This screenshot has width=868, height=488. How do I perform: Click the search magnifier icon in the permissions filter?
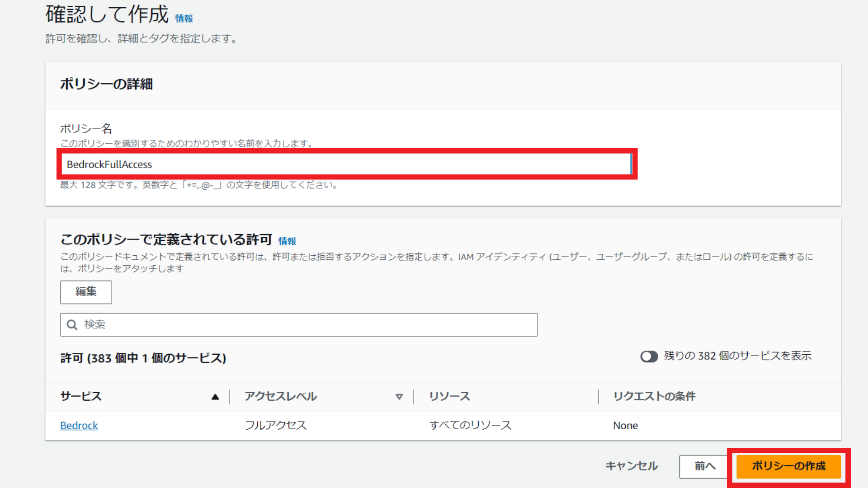(x=72, y=324)
